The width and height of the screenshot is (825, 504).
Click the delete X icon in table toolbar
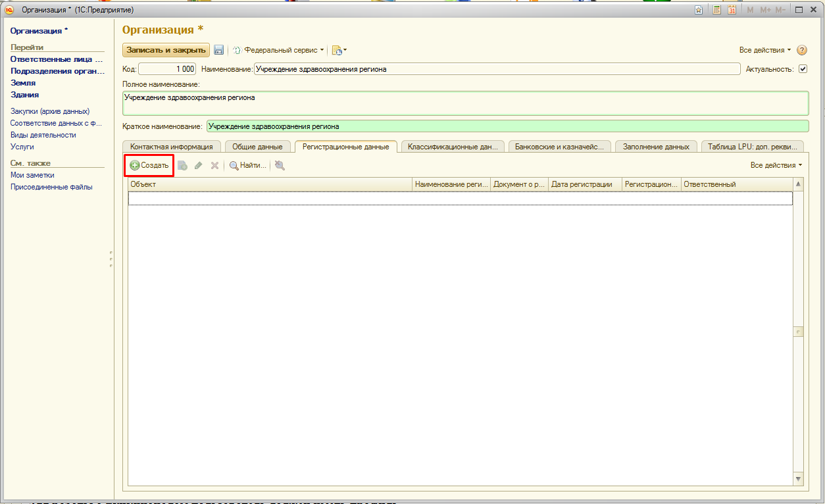[x=214, y=166]
